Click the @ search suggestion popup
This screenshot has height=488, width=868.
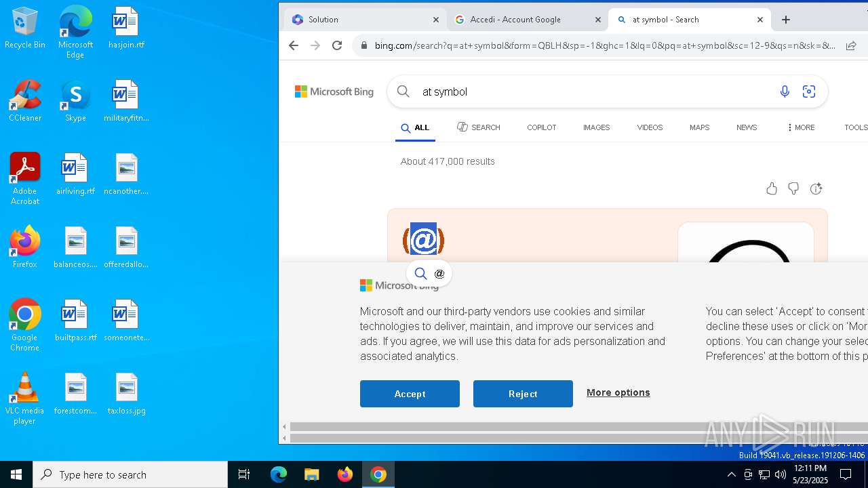pyautogui.click(x=429, y=273)
